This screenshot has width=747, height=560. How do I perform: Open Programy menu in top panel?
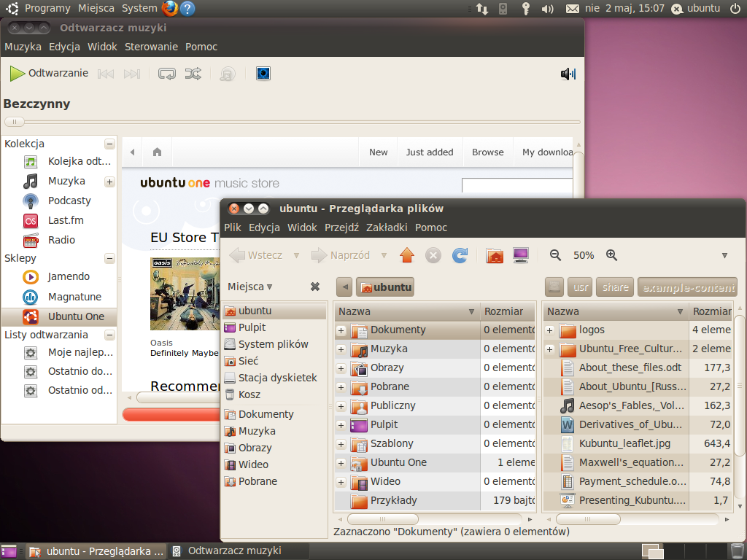click(x=47, y=8)
